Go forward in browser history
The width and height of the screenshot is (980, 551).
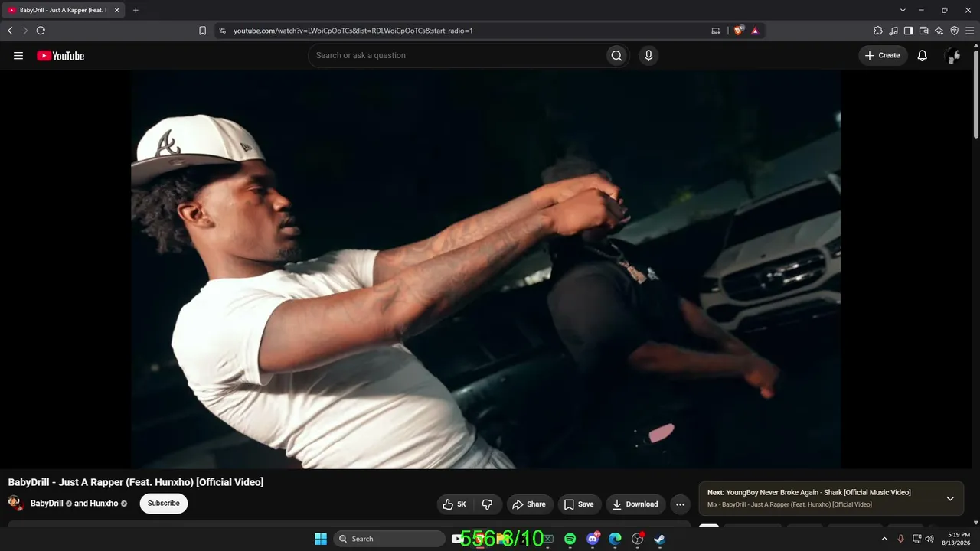24,31
